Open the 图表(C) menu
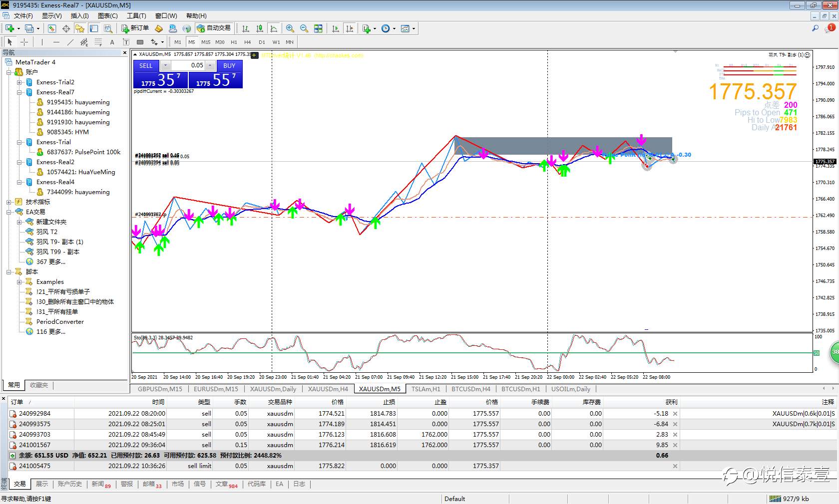Screen dimensions: 839x504 (108, 15)
